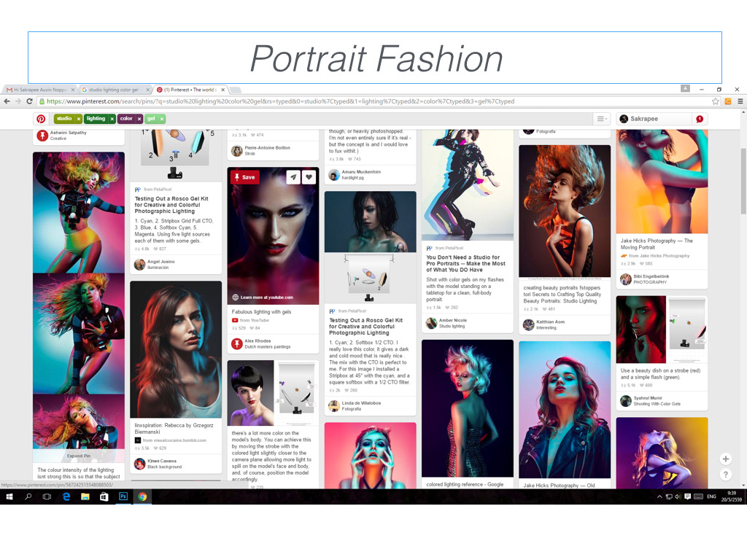Open Chrome menu hamburger icon
Image resolution: width=747 pixels, height=560 pixels.
pyautogui.click(x=740, y=101)
